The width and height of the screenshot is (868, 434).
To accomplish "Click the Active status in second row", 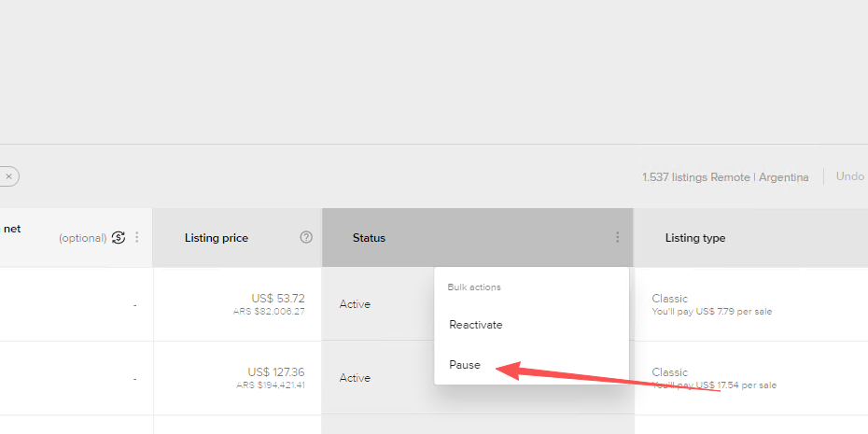I will click(x=355, y=378).
